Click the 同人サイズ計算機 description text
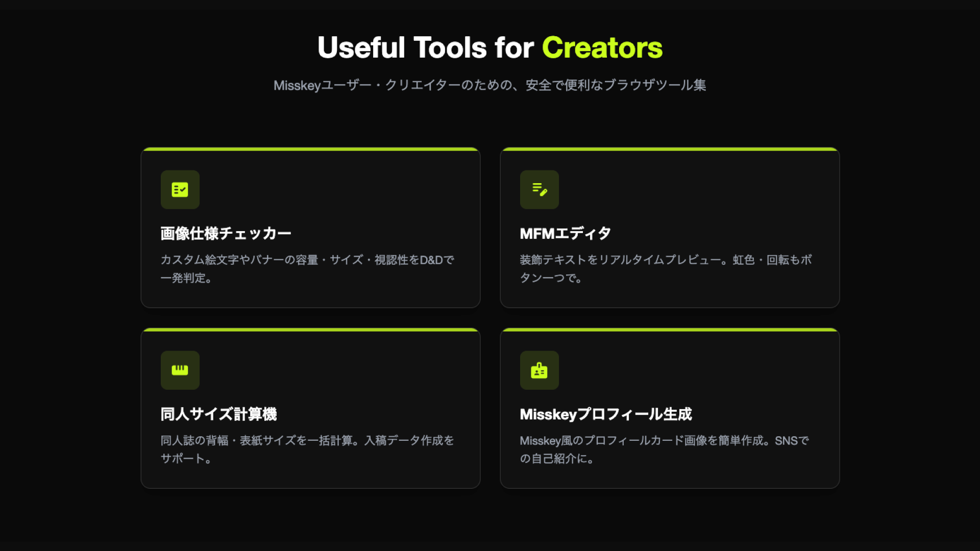980x551 pixels. (x=306, y=449)
